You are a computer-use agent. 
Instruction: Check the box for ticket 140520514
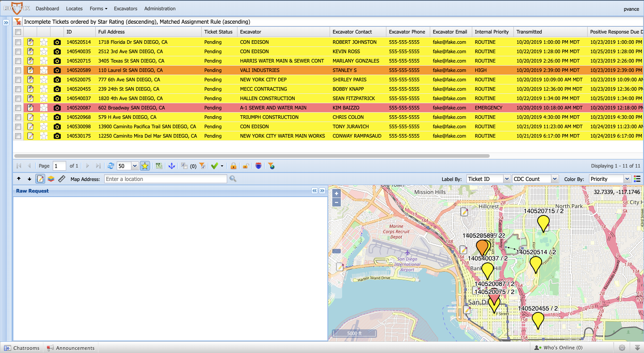(18, 42)
